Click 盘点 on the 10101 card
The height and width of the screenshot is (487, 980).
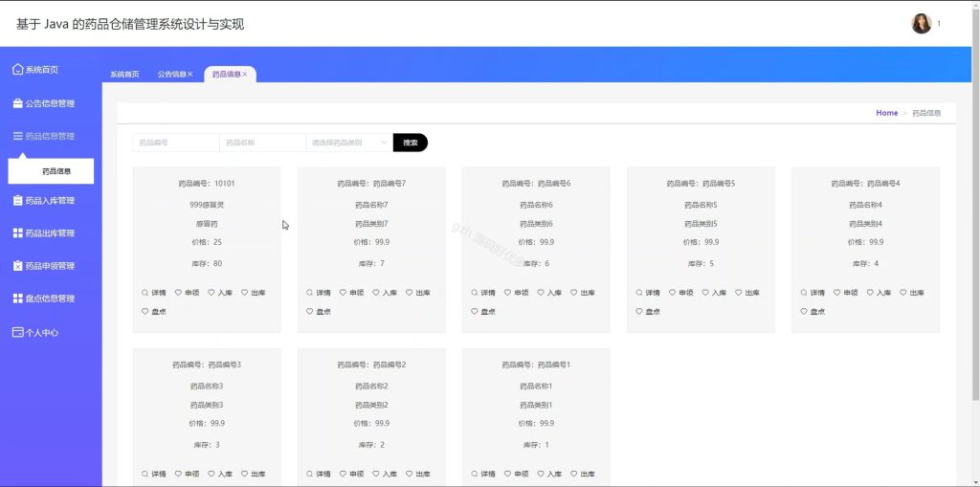tap(154, 311)
